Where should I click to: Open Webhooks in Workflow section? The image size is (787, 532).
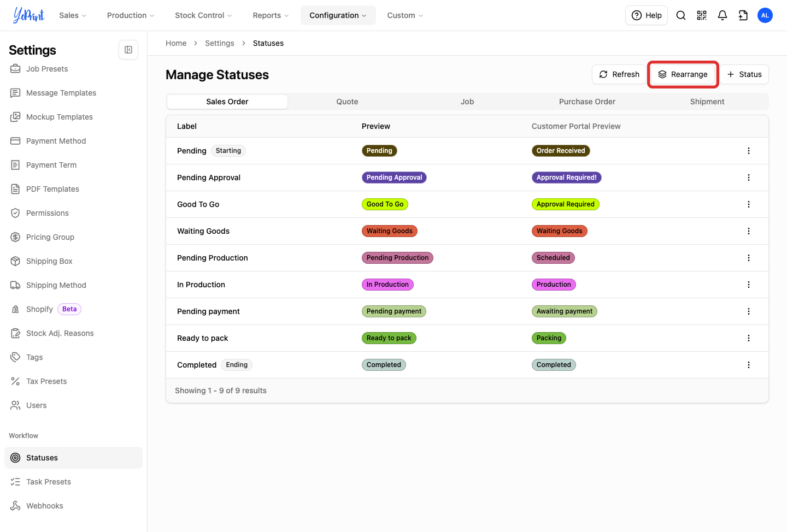[73, 506]
